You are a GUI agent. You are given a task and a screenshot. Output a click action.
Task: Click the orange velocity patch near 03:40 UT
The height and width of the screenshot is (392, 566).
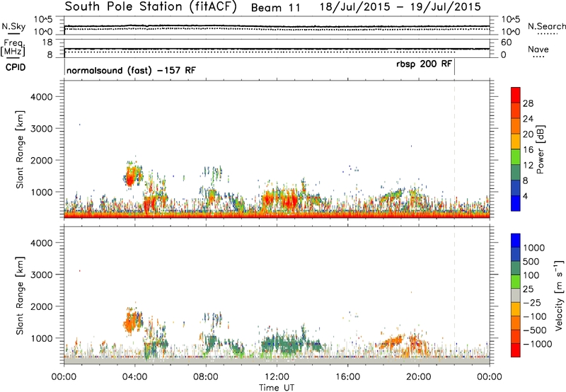[132, 321]
